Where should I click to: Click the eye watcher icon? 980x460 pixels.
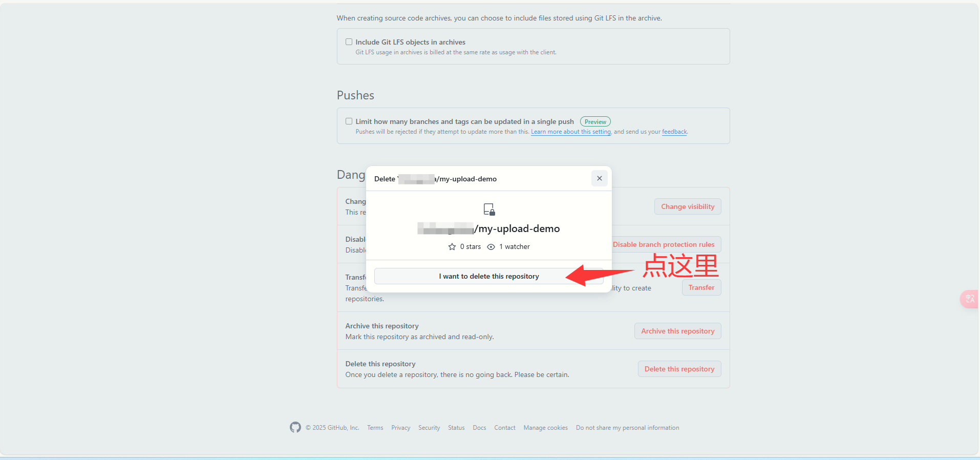tap(491, 247)
